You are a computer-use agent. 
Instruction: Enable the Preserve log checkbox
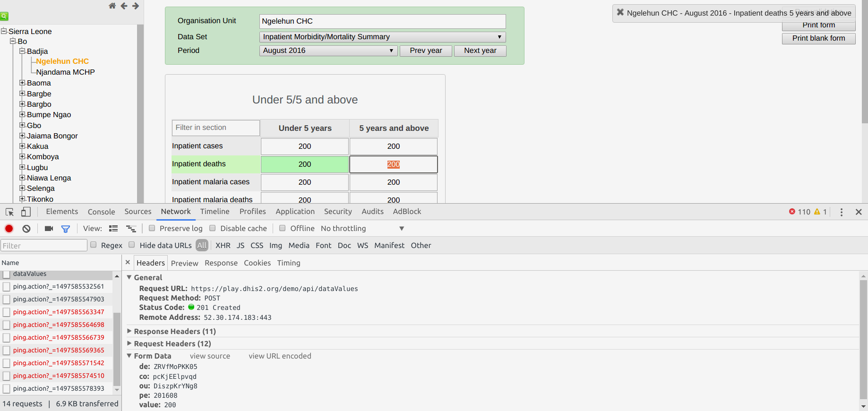pos(152,228)
